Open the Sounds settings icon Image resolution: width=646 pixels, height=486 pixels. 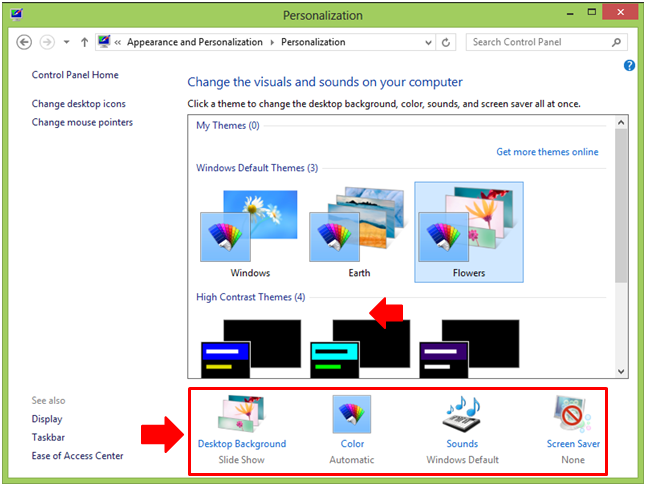(x=462, y=415)
